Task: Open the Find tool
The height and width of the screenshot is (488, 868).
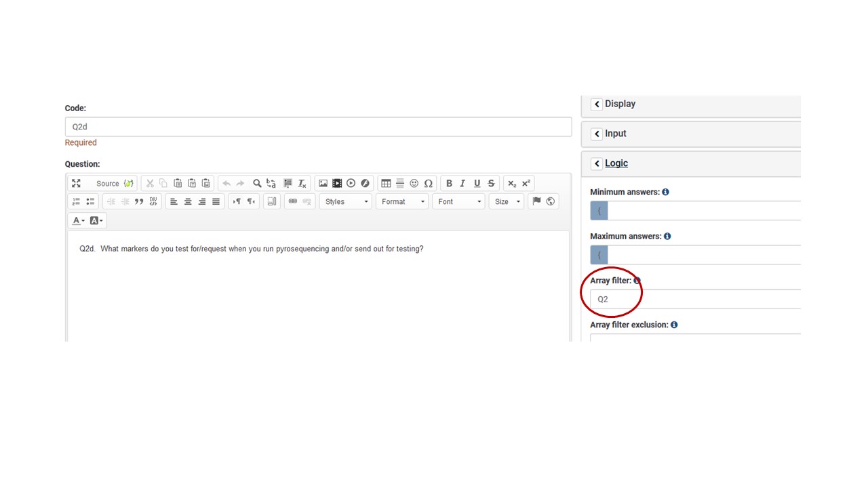Action: (257, 184)
